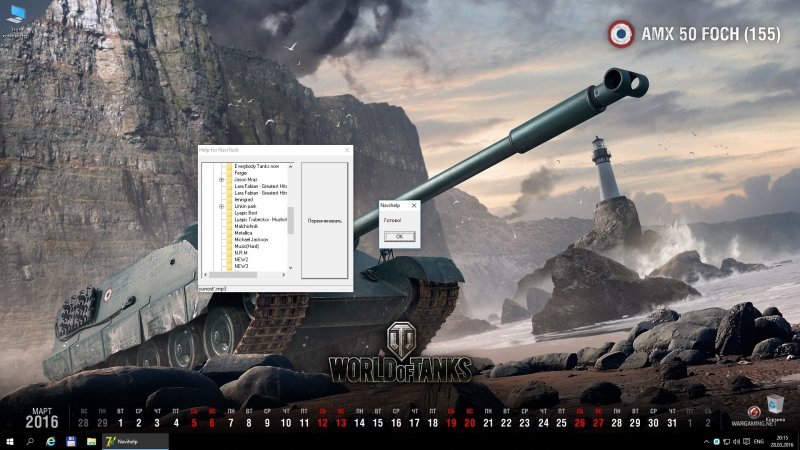Select the NEW3 folder row
The image size is (800, 450).
tap(241, 266)
